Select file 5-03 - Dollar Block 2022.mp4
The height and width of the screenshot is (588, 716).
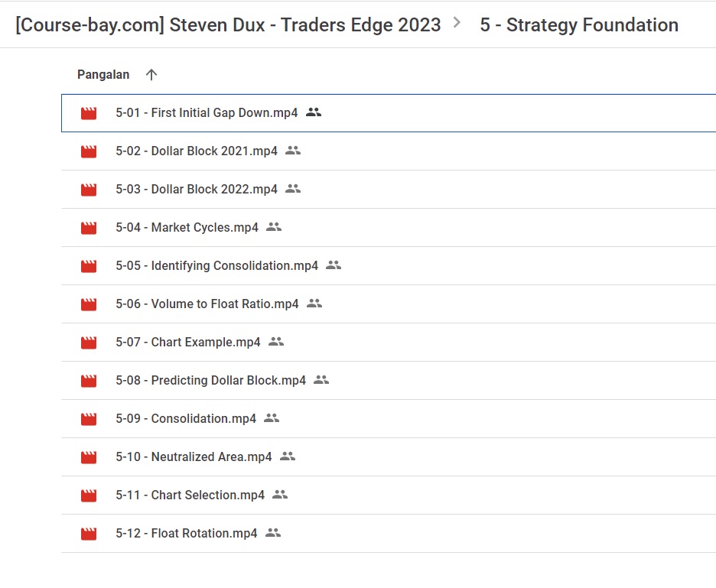[x=389, y=190]
